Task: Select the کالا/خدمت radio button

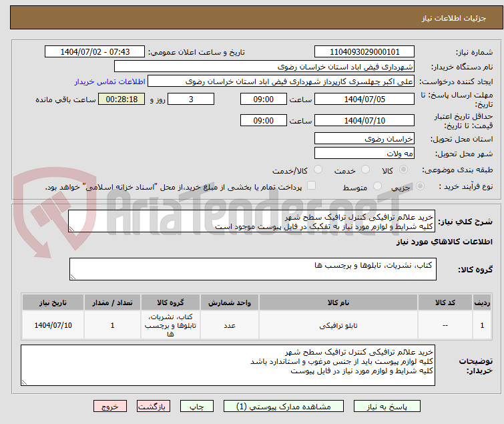Action: pyautogui.click(x=318, y=170)
